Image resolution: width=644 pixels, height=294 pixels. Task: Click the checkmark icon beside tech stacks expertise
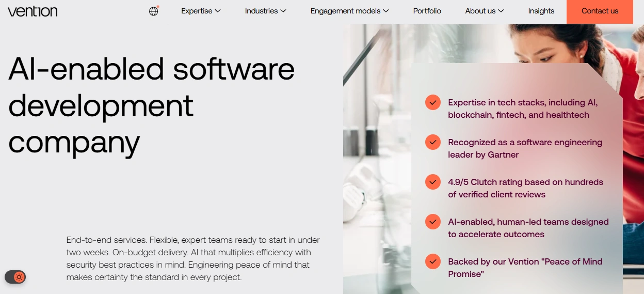[x=432, y=102]
